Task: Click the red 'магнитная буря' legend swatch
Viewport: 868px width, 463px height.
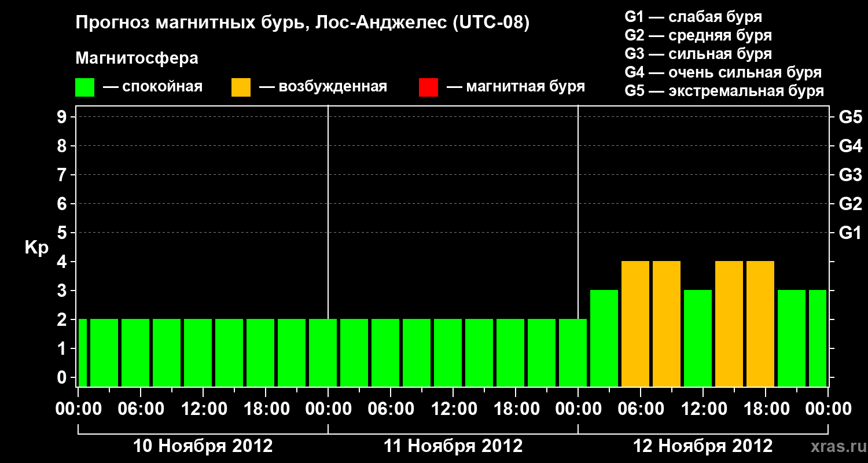Action: click(x=429, y=87)
